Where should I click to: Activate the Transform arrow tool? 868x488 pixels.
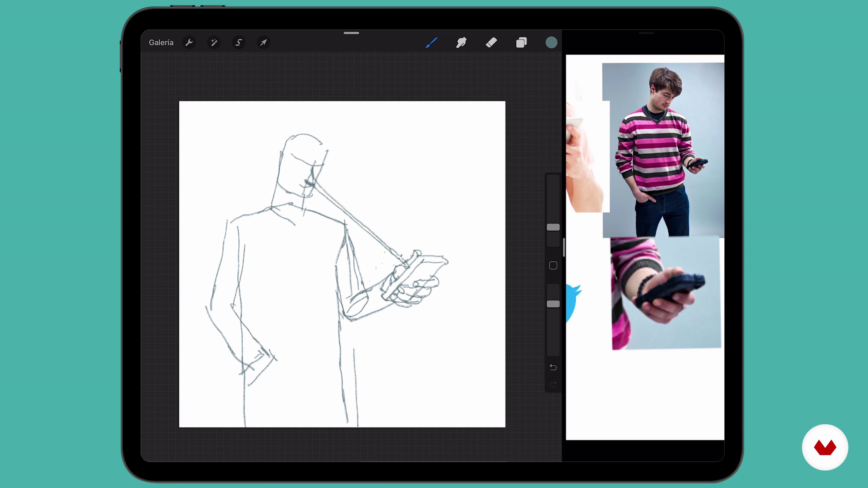click(264, 42)
